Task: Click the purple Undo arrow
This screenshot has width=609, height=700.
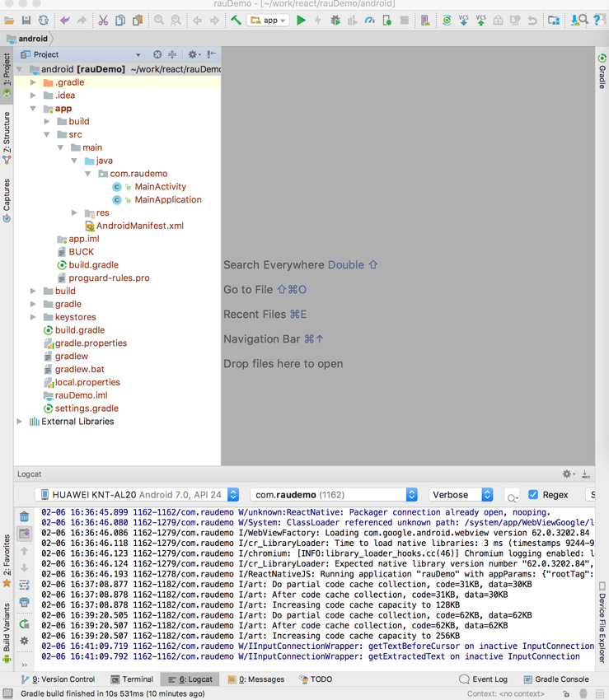Action: click(x=65, y=21)
